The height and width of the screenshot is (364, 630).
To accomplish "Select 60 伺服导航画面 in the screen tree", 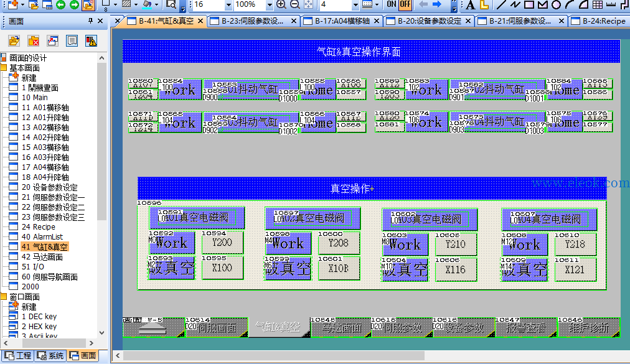I will pyautogui.click(x=49, y=276).
